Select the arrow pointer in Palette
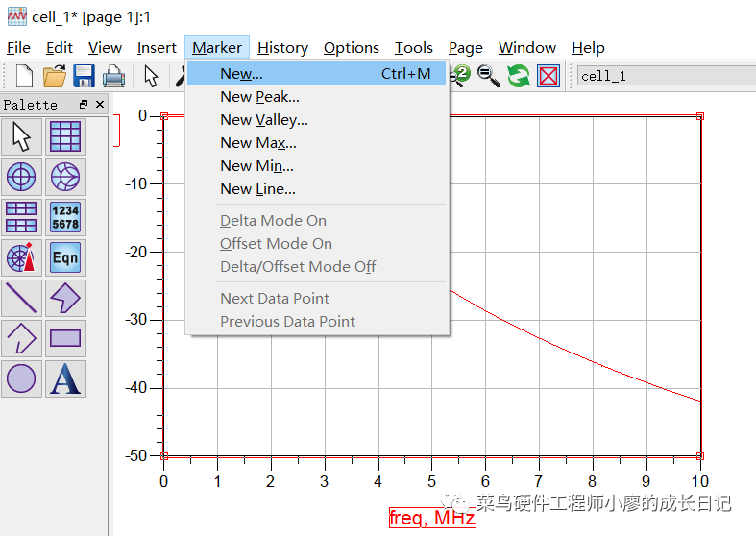Image resolution: width=756 pixels, height=536 pixels. [21, 137]
